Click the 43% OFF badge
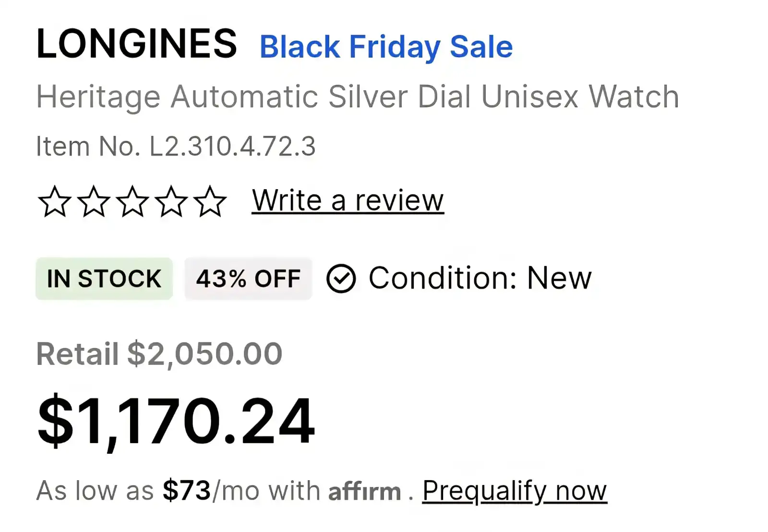768x532 pixels. 248,278
